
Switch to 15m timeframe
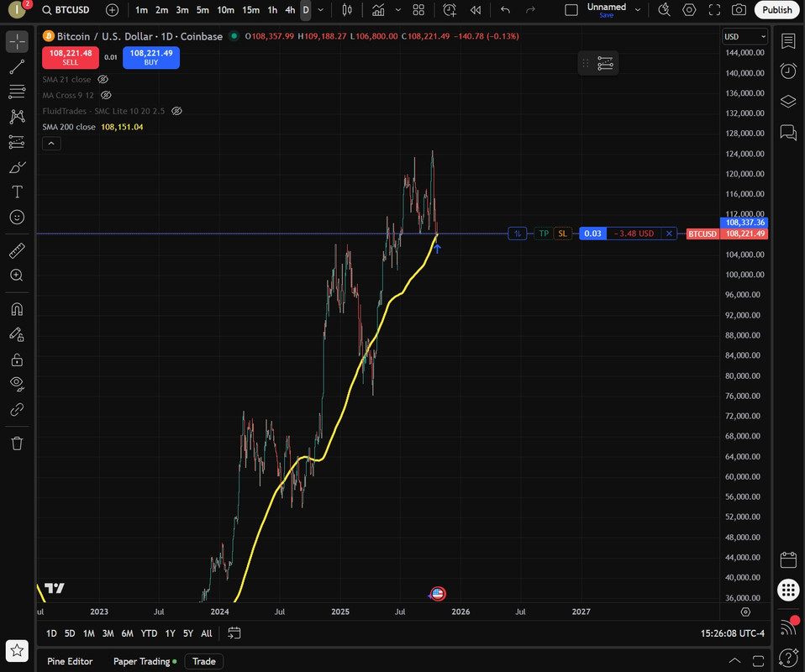tap(250, 10)
